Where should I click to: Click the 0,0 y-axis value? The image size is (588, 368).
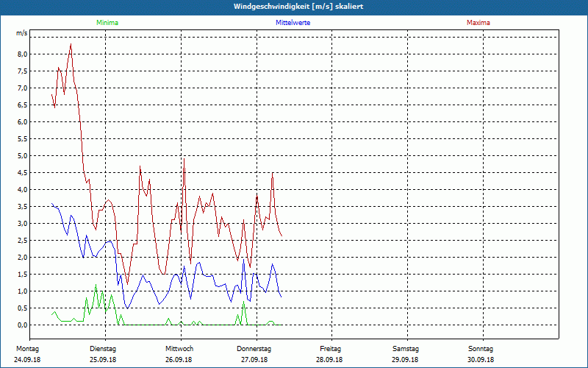pos(23,325)
